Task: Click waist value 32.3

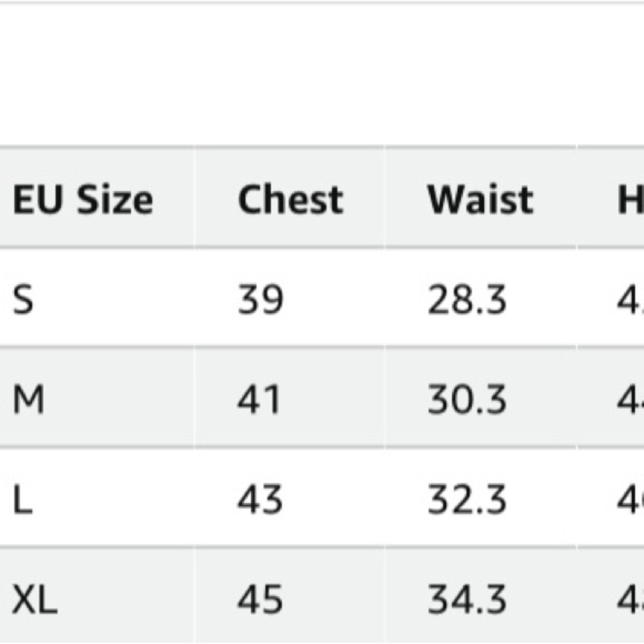Action: [x=467, y=499]
